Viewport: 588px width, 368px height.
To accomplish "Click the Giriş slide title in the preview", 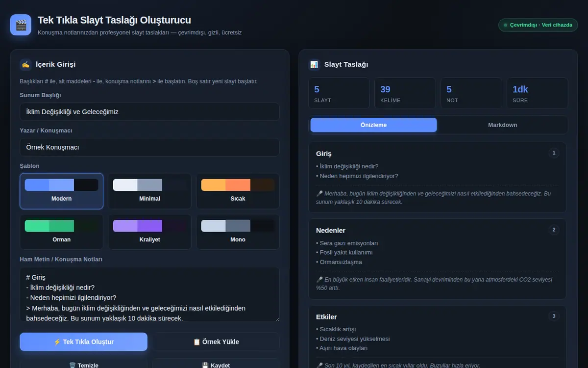I will pyautogui.click(x=324, y=154).
